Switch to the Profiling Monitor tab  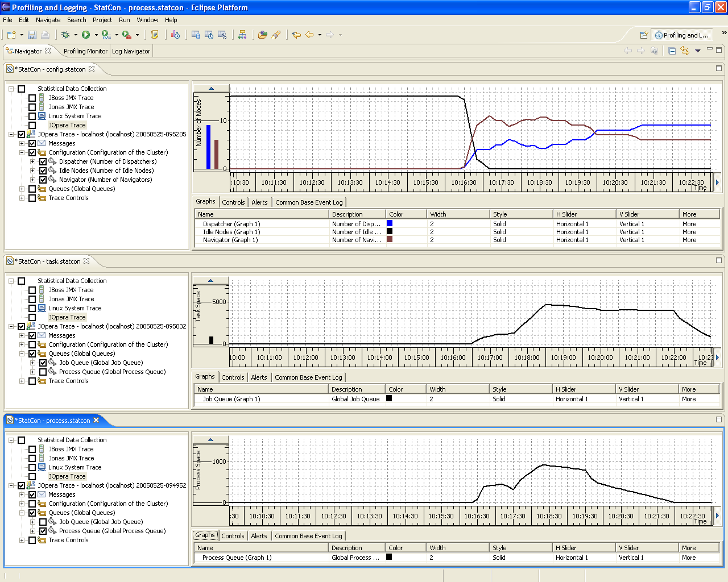85,51
